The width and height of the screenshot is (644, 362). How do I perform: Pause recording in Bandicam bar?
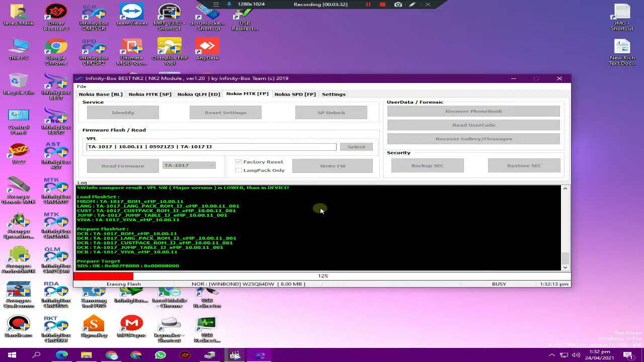368,5
